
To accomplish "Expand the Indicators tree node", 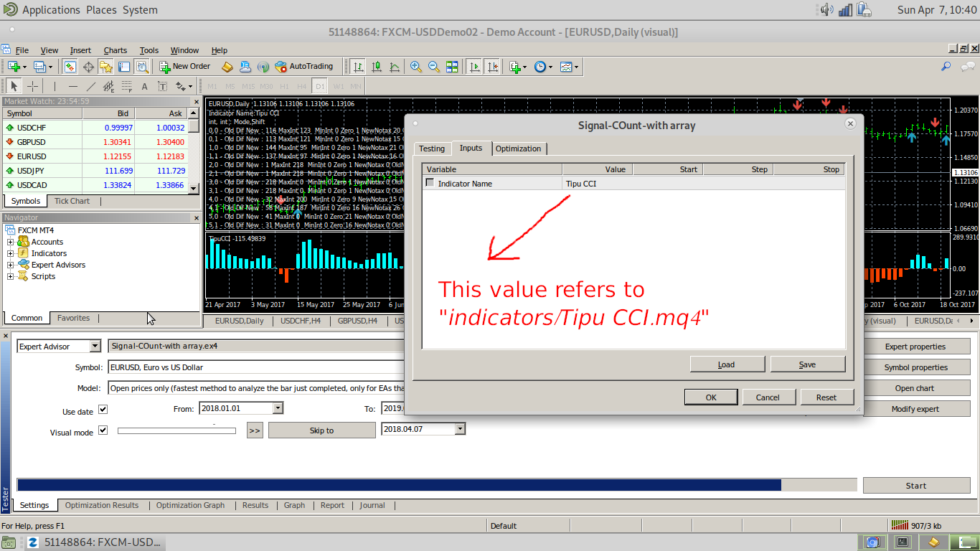I will point(10,253).
